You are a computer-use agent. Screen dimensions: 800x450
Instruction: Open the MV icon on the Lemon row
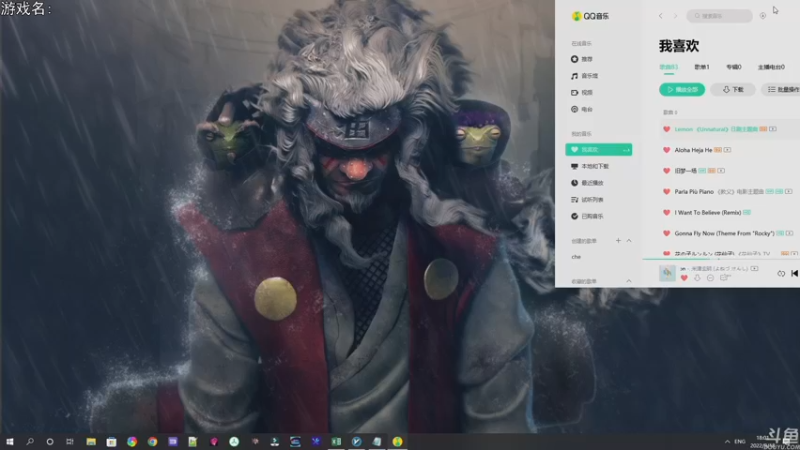pos(773,129)
